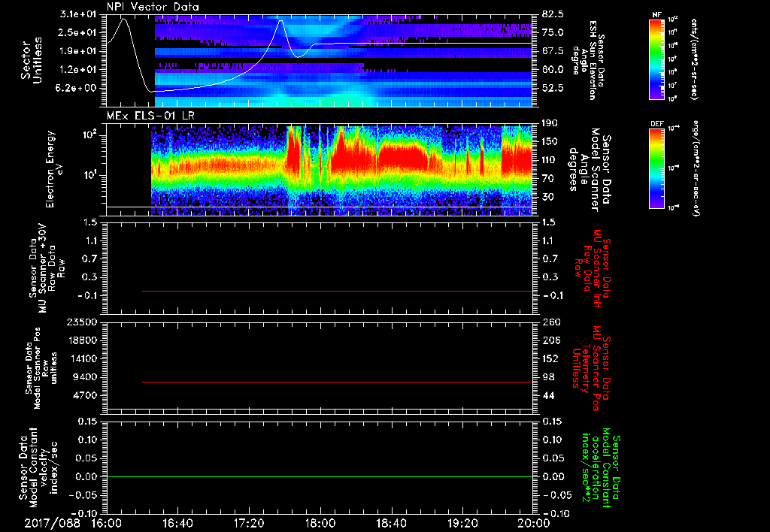Image resolution: width=770 pixels, height=532 pixels.
Task: Click the 16:40 time axis label
Action: point(177,523)
